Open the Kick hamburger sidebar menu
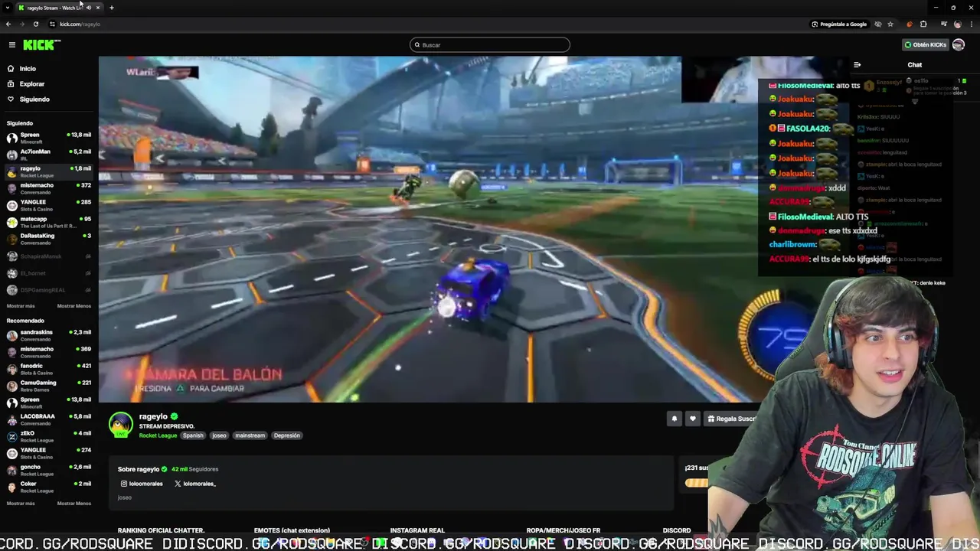This screenshot has width=980, height=551. pos(12,45)
